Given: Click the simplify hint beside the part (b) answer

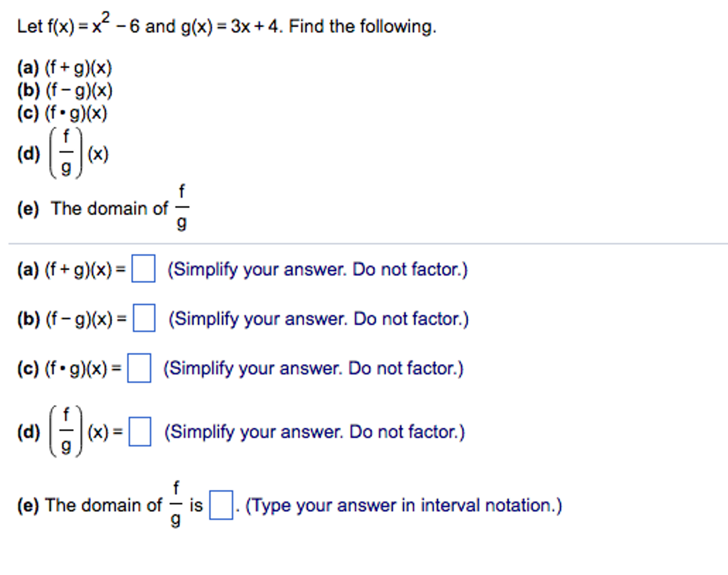Looking at the screenshot, I should 318,319.
